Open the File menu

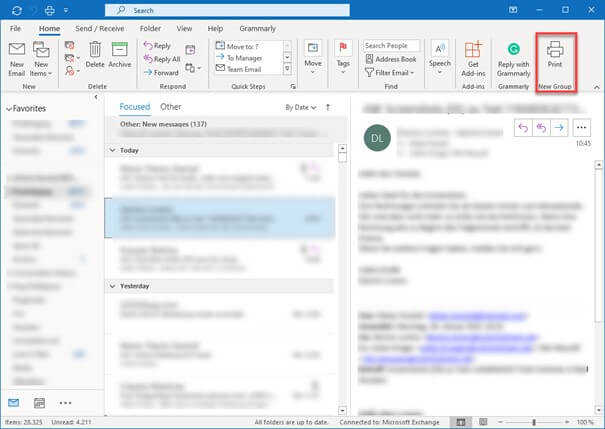[x=15, y=29]
